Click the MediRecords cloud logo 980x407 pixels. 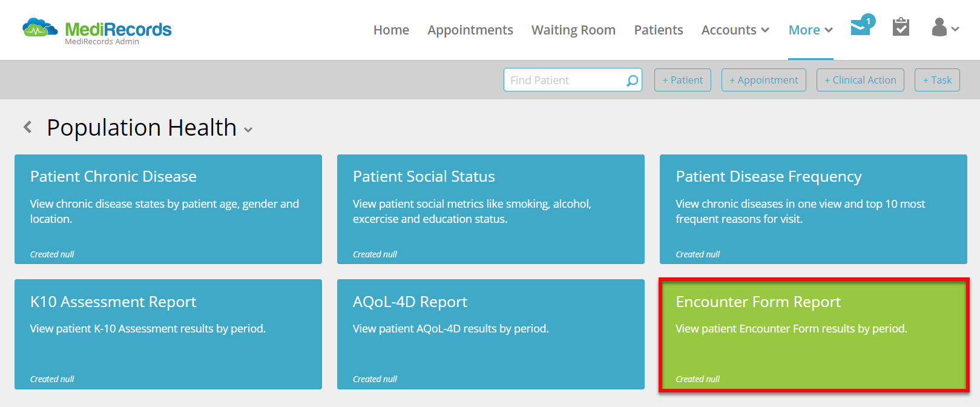40,28
